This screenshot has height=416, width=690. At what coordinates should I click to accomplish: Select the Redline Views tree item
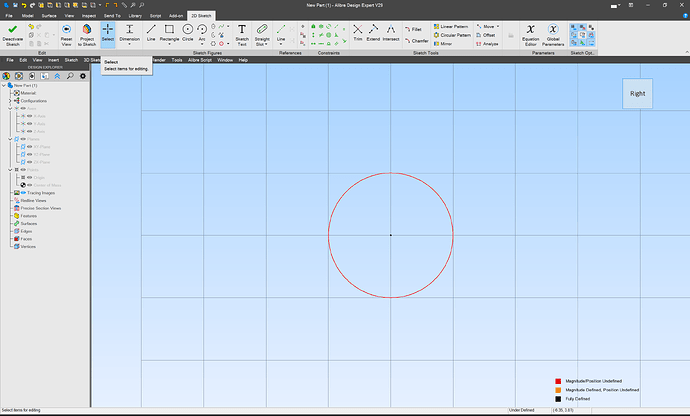coord(33,200)
